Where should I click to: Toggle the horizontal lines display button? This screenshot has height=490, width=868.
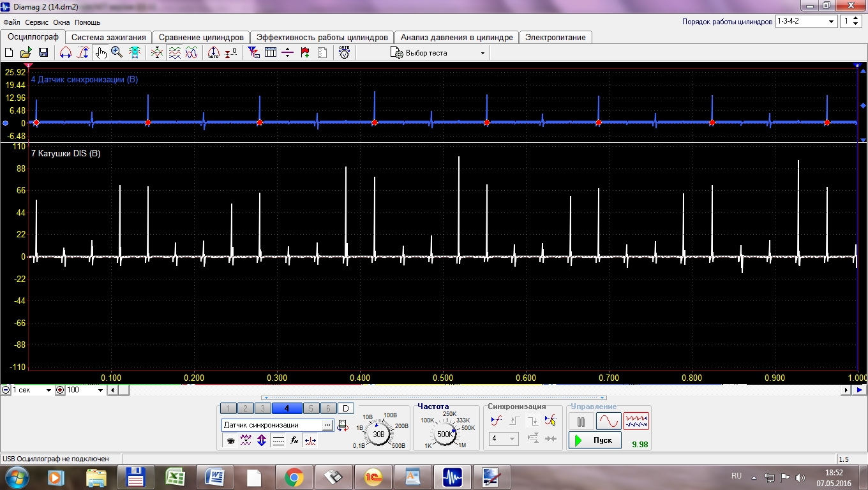(x=278, y=440)
